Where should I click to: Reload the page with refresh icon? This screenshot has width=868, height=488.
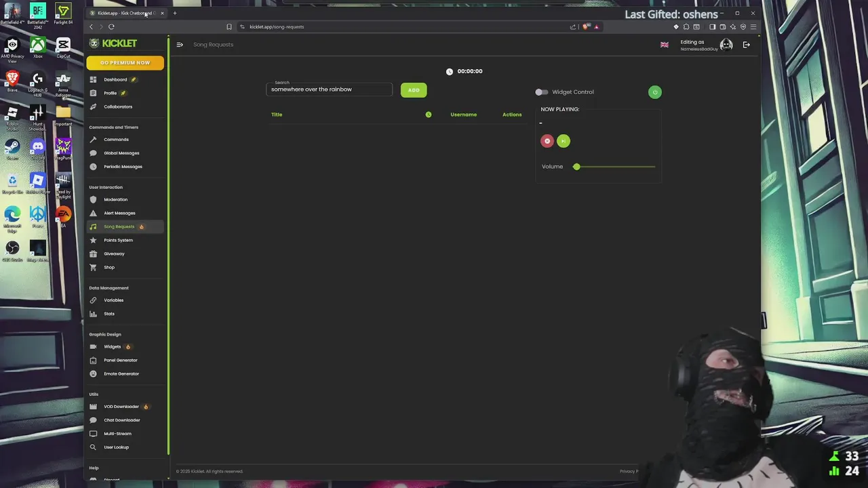(111, 26)
